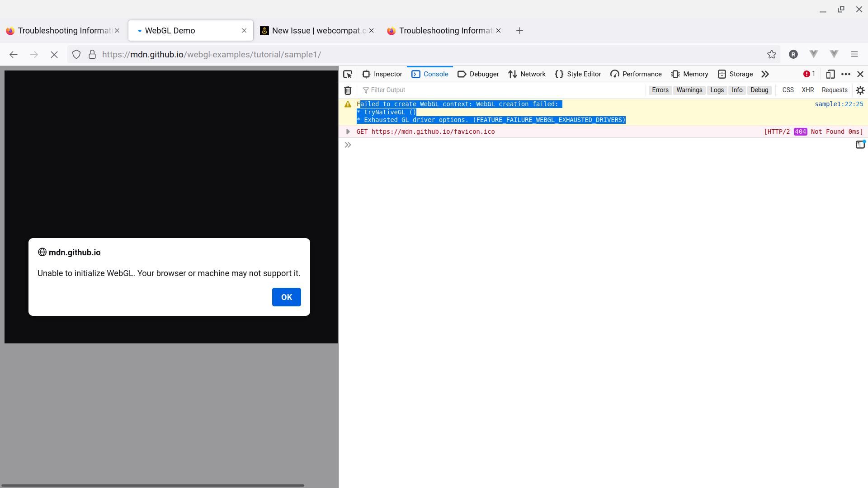Show more DevTools tabs via chevron
Screen dimensions: 868x488
click(x=765, y=74)
